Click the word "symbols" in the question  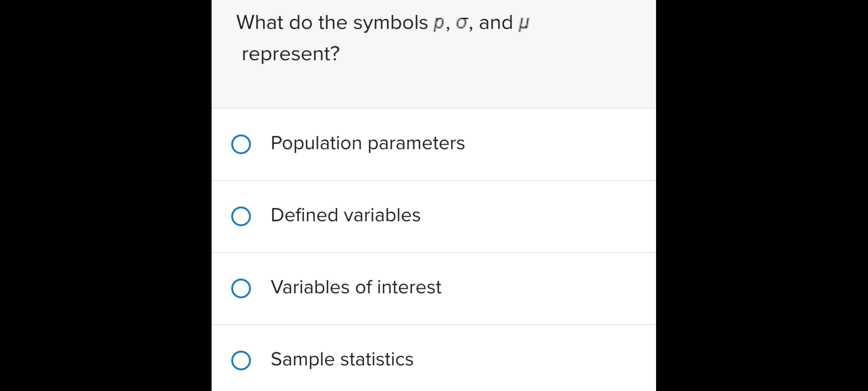(x=390, y=22)
